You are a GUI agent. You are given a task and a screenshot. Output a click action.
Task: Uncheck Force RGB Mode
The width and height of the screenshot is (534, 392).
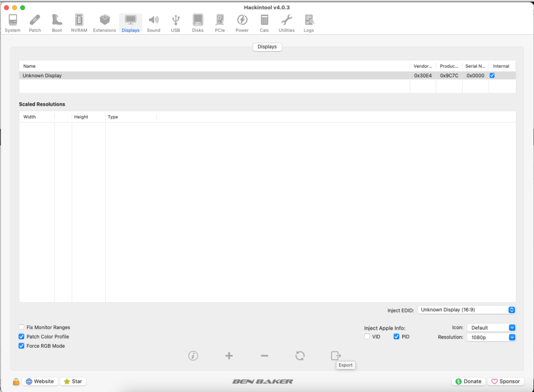pos(21,346)
